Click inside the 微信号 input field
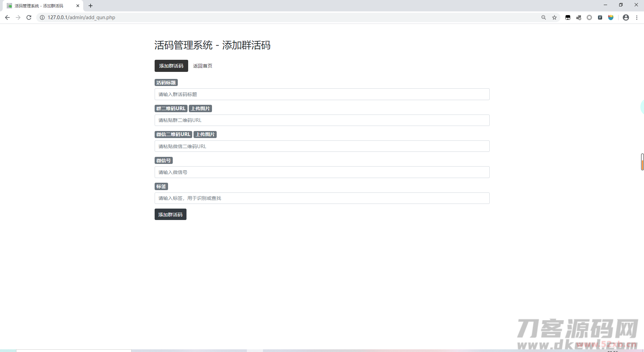644x352 pixels. pyautogui.click(x=322, y=172)
